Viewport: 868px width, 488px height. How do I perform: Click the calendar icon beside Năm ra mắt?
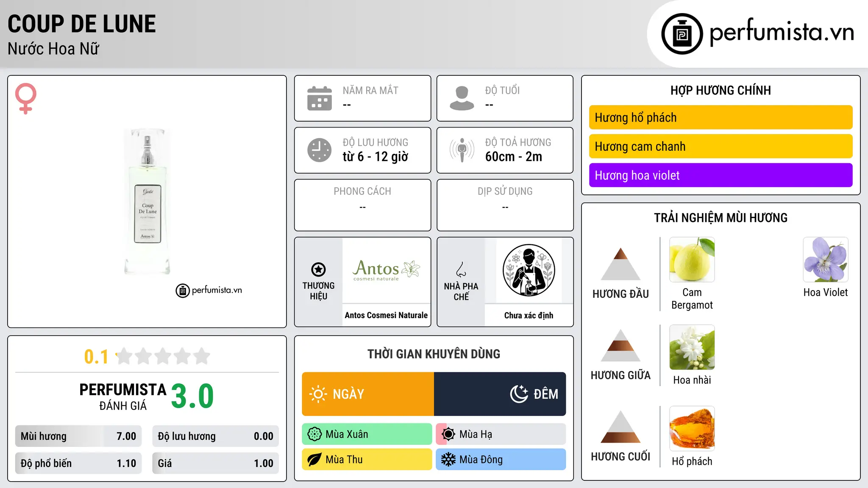[320, 98]
